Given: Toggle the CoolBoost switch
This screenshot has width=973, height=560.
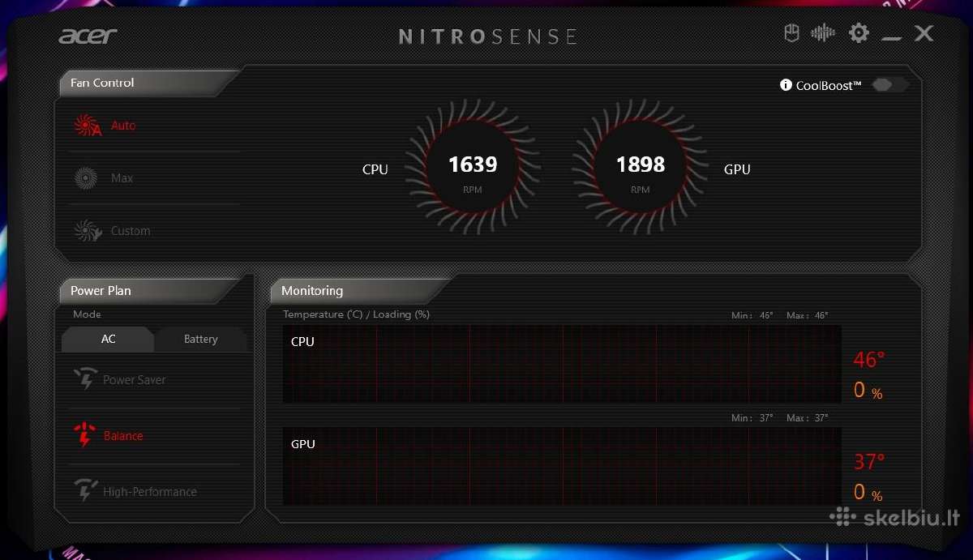Looking at the screenshot, I should pyautogui.click(x=889, y=85).
